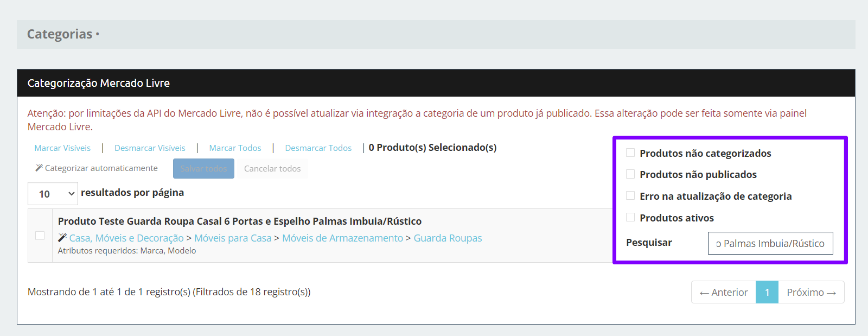This screenshot has height=336, width=868.
Task: Open the results per page dropdown
Action: [53, 194]
